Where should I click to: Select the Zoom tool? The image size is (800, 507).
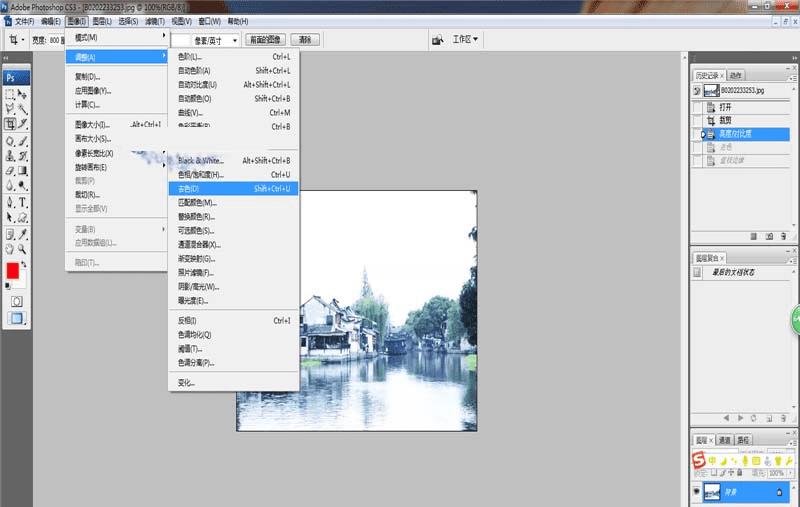22,249
